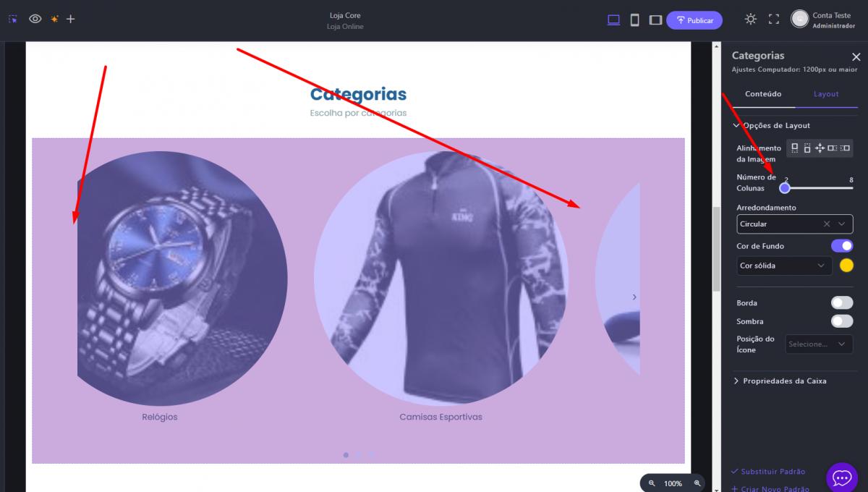Switch to tablet preview icon

(655, 20)
